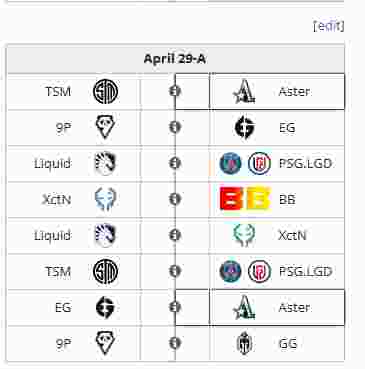Open info icon for EG vs Aster
365x369 pixels.
click(x=175, y=307)
